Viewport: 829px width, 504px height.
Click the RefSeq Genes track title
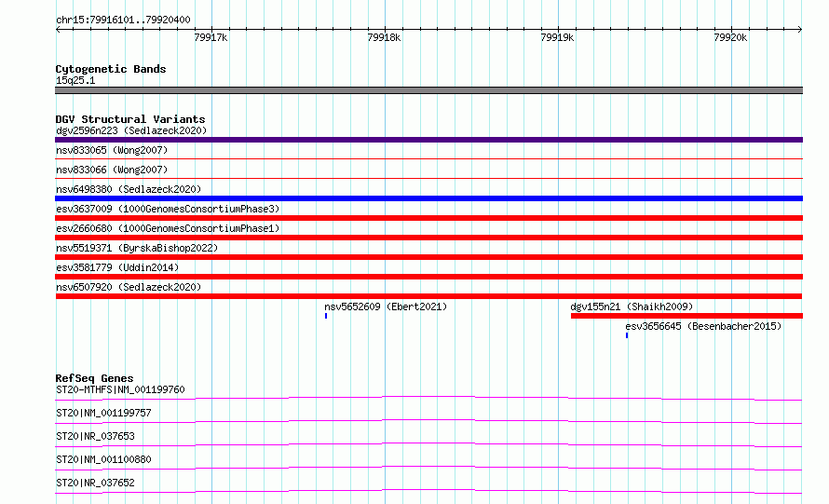pos(95,378)
